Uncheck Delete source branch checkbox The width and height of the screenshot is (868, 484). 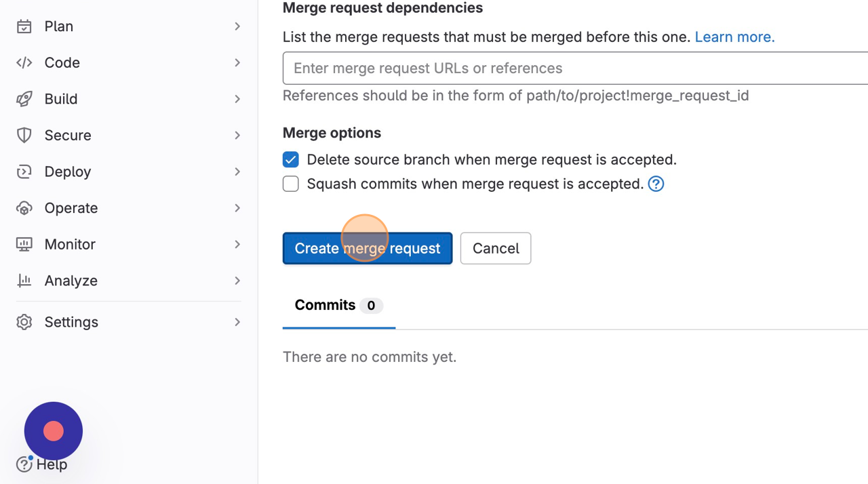point(291,160)
